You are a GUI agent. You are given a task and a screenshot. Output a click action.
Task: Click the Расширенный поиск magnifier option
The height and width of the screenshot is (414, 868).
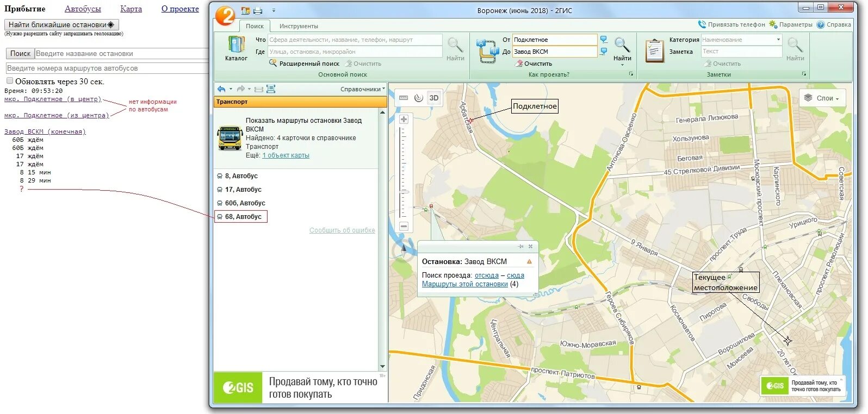(303, 64)
